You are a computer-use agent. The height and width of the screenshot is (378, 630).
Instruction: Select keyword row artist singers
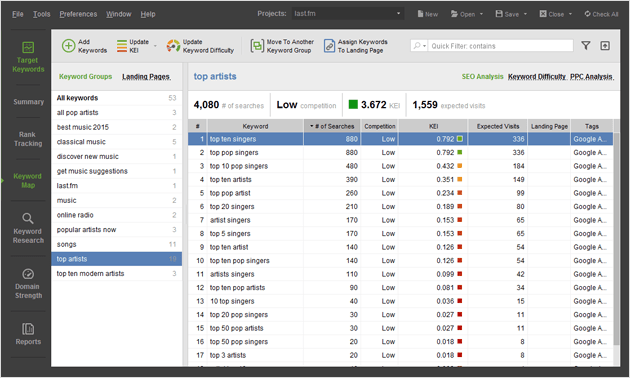point(401,220)
